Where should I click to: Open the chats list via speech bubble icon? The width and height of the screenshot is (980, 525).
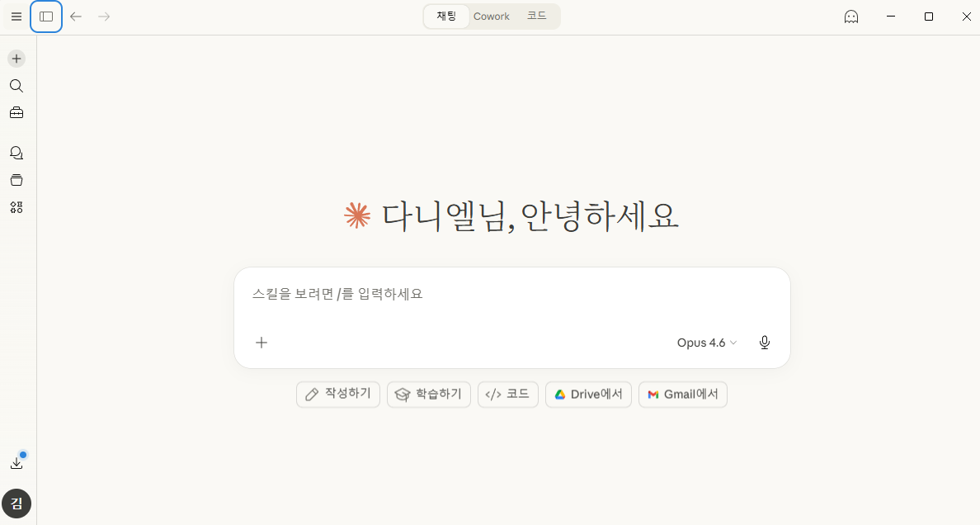(x=16, y=152)
